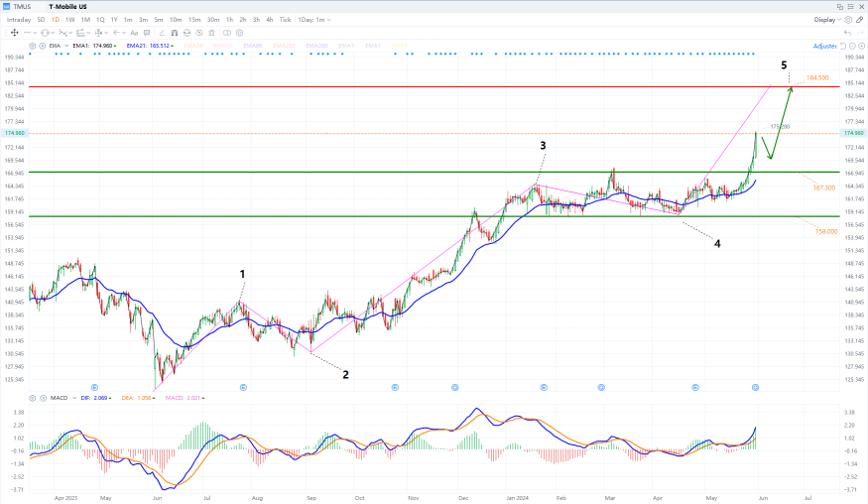Viewport: 868px width, 504px height.
Task: Switch to Intraday timeframe
Action: (18, 20)
